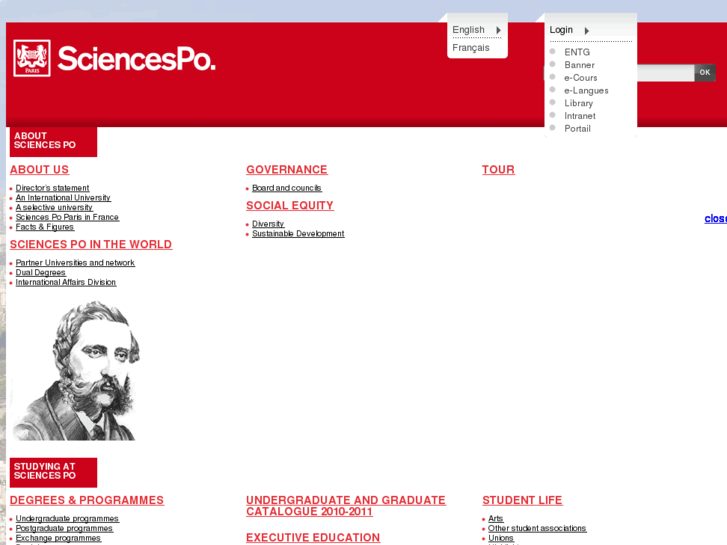727x545 pixels.
Task: Open the Arts link
Action: [496, 519]
